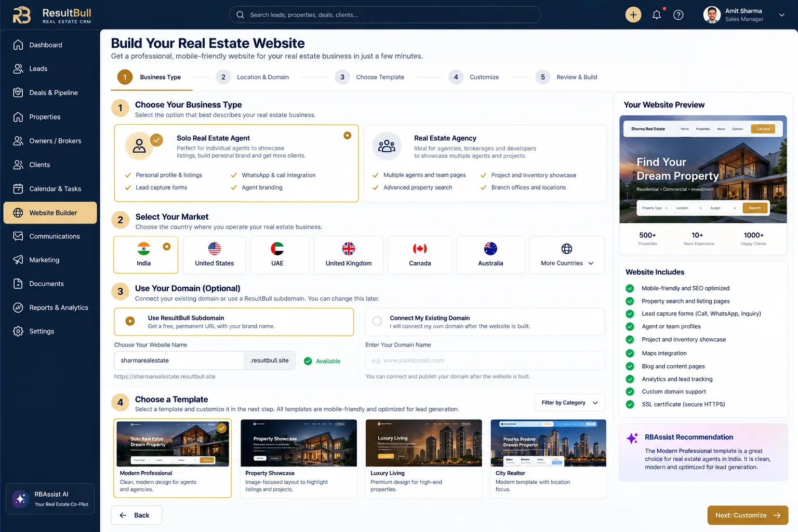798x532 pixels.
Task: Click the Documents file icon
Action: pyautogui.click(x=18, y=284)
